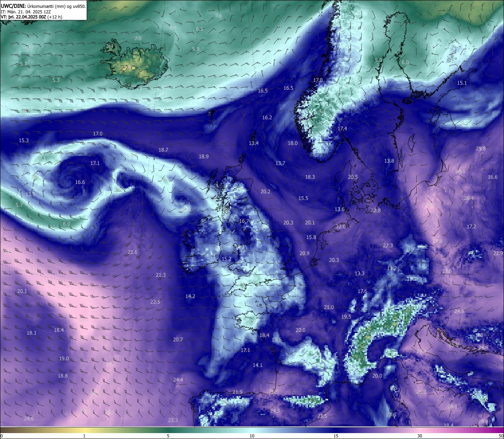Click the map value 5.0
Screen dimensions: 504x439
tap(378, 60)
